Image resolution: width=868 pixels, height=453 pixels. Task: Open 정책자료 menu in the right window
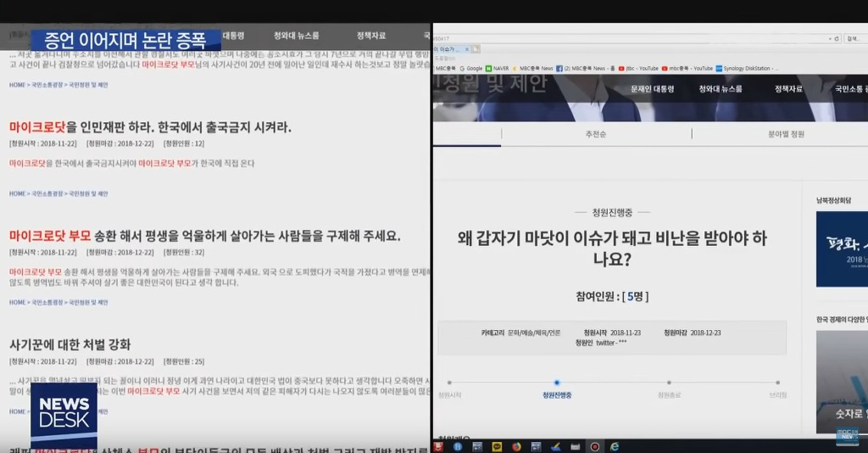pyautogui.click(x=788, y=88)
